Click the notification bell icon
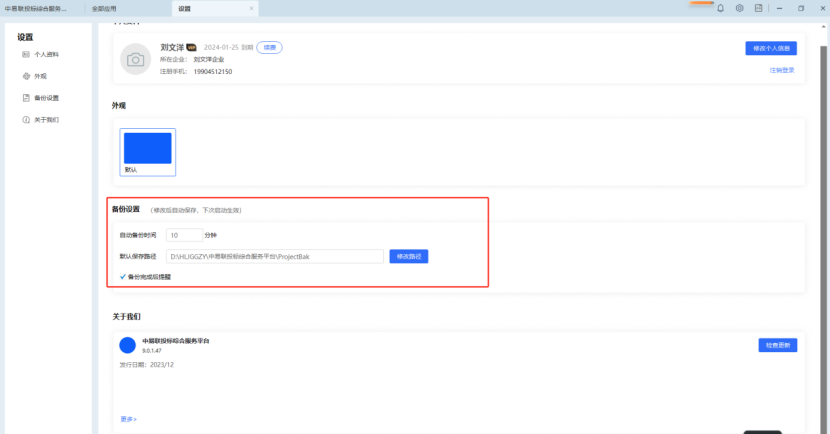Screen dimensions: 830x434 coord(720,8)
